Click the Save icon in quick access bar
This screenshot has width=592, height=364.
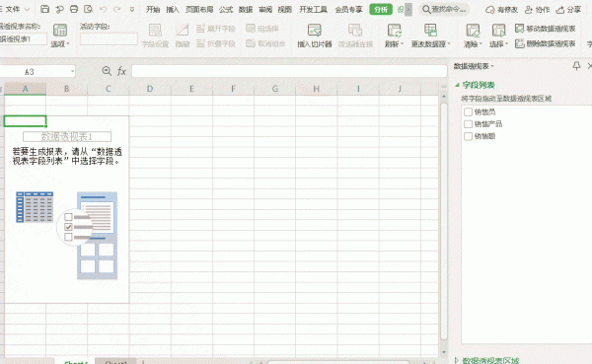[45, 9]
